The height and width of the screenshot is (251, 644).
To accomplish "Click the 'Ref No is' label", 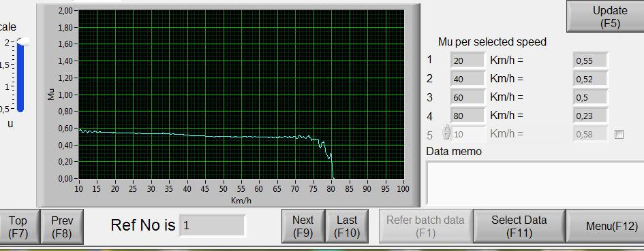I will point(142,225).
